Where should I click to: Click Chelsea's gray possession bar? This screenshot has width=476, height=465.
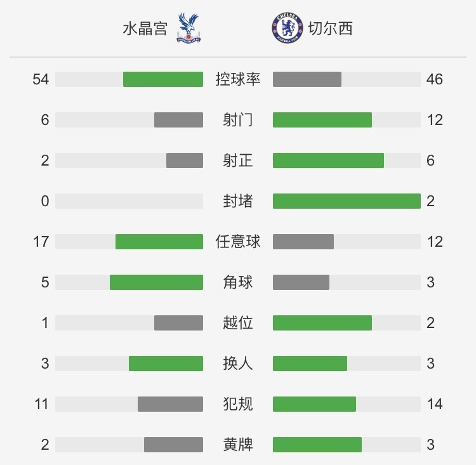tap(307, 79)
